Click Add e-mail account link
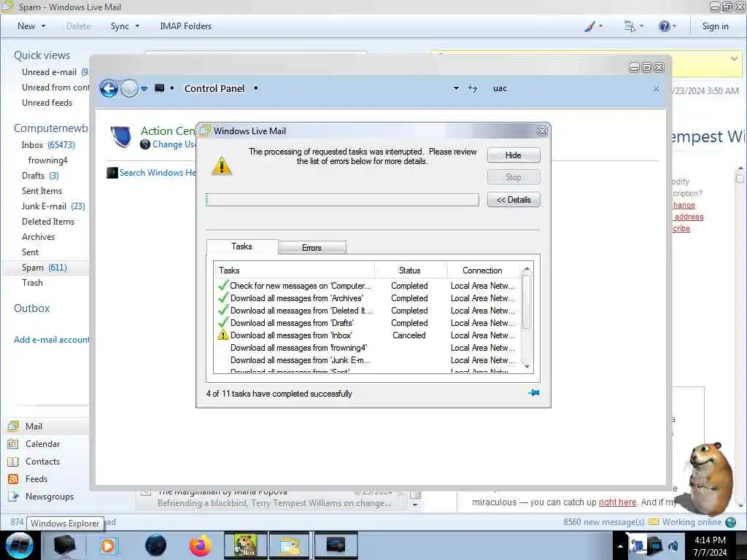The height and width of the screenshot is (560, 747). pos(52,340)
